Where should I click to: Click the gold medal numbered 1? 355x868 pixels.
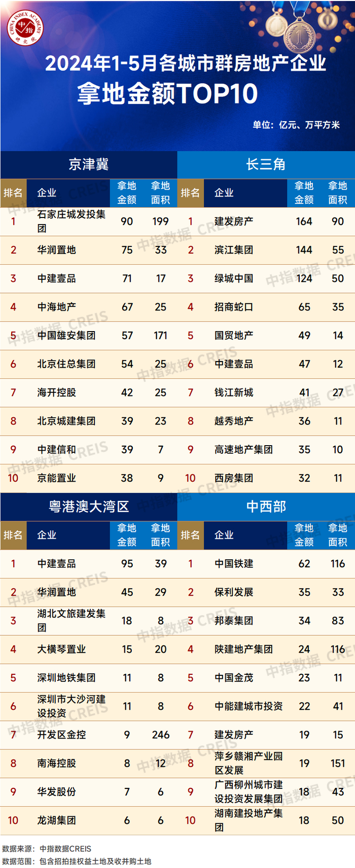299,36
